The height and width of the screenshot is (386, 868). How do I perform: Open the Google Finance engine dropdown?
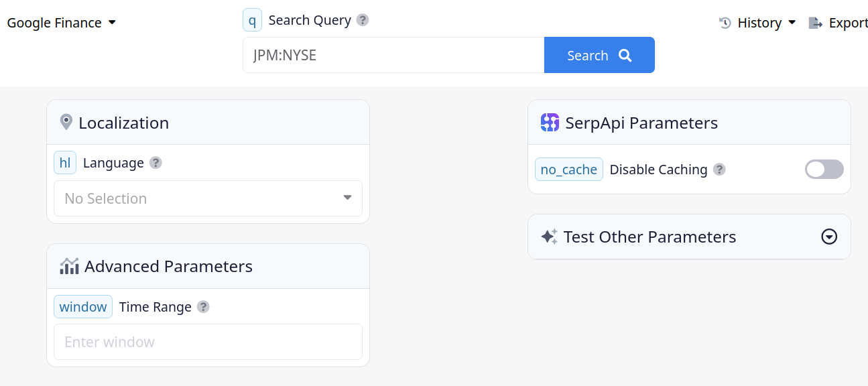pyautogui.click(x=62, y=23)
